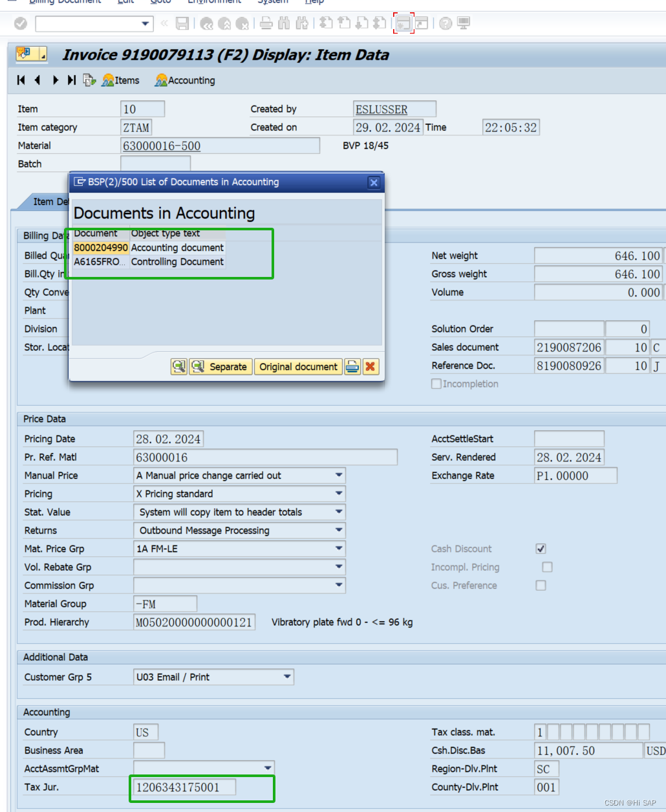Click the invoice icon beside the title
Viewport: 666px width, 812px height.
25,54
